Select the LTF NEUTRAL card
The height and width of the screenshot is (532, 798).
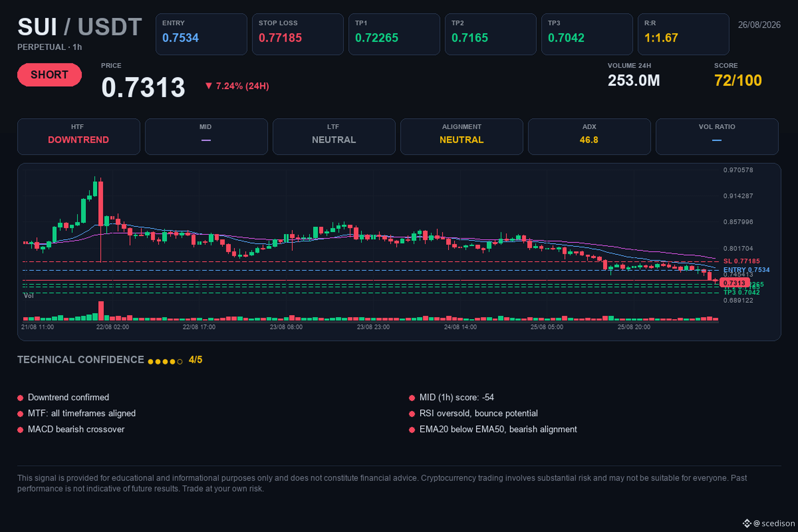[x=334, y=136]
